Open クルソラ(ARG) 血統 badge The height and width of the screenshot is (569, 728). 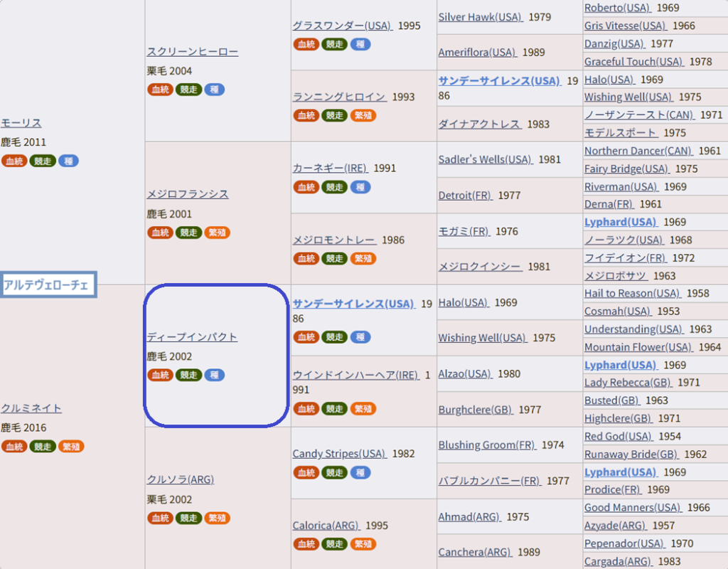point(160,518)
